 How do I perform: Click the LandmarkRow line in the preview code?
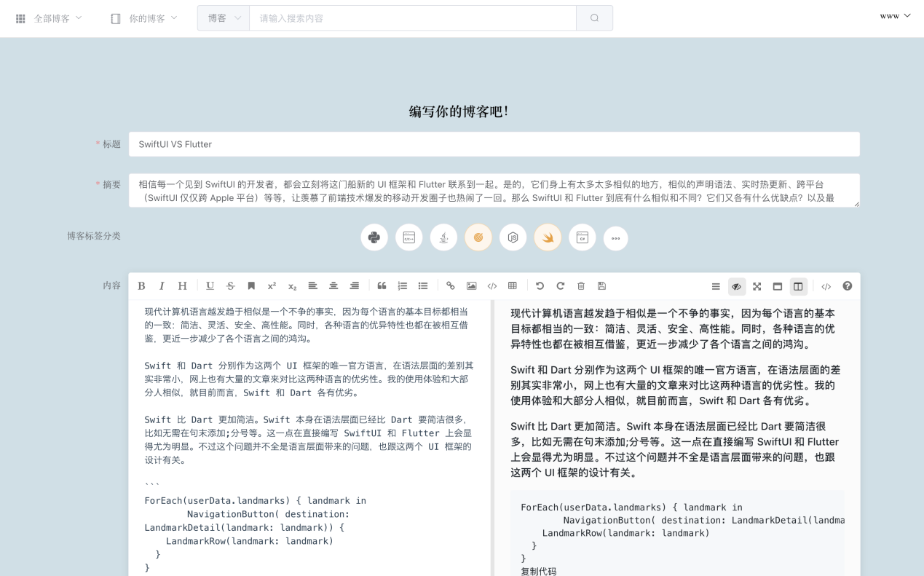[x=626, y=533]
